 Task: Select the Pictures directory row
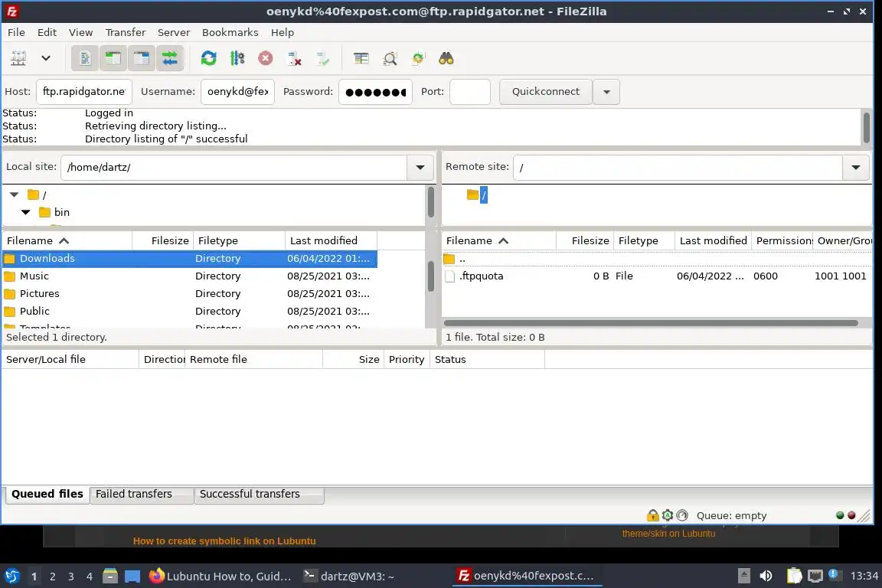pyautogui.click(x=190, y=294)
